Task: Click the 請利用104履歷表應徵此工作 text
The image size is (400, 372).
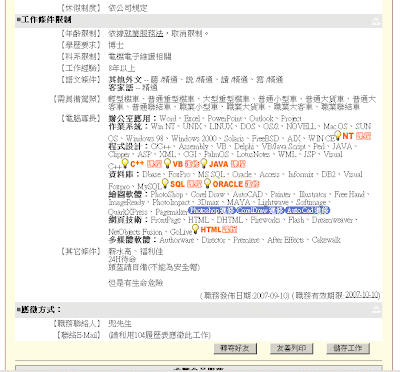Action: (160, 335)
